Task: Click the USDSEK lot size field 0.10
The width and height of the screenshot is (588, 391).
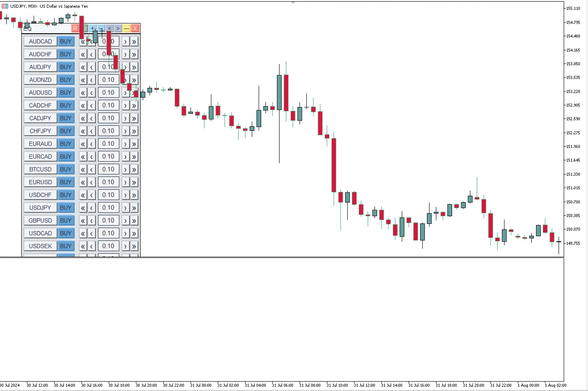Action: (108, 246)
